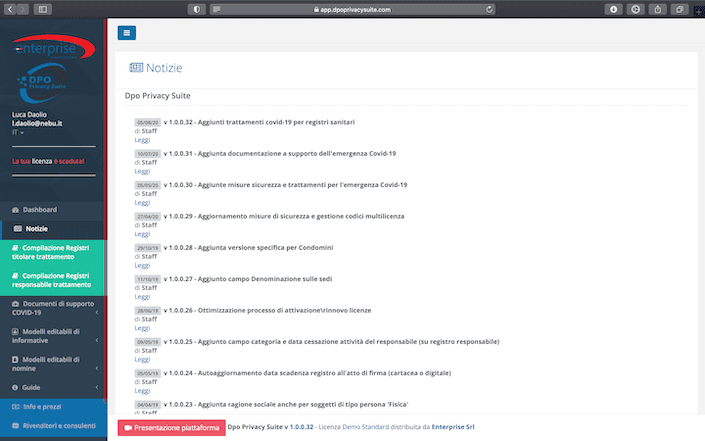Click the Dashboard icon in sidebar

coord(15,210)
